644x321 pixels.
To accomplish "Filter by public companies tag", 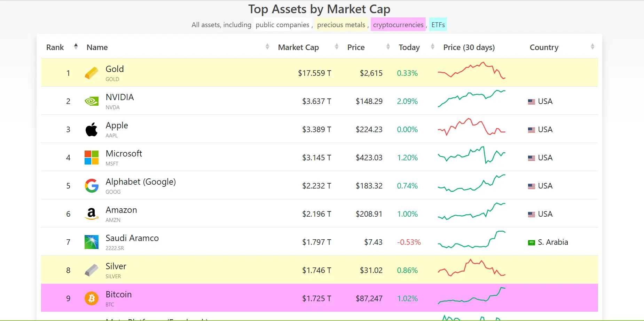I will 282,25.
